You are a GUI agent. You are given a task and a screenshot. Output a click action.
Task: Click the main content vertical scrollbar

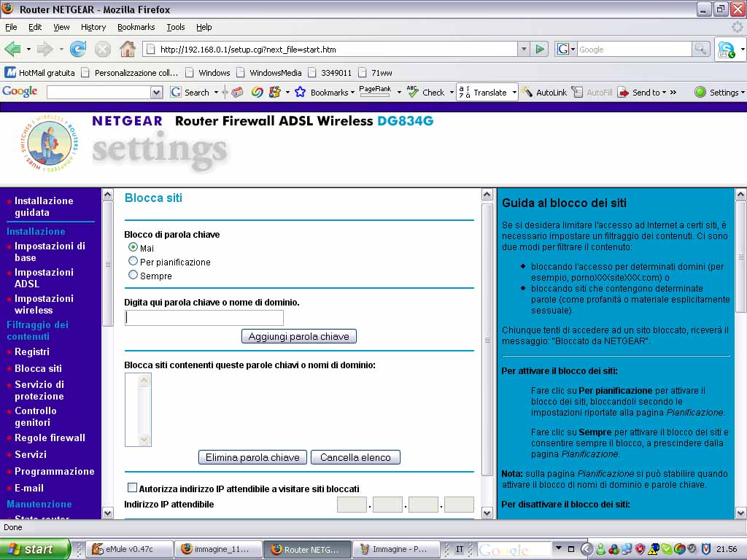[487, 341]
